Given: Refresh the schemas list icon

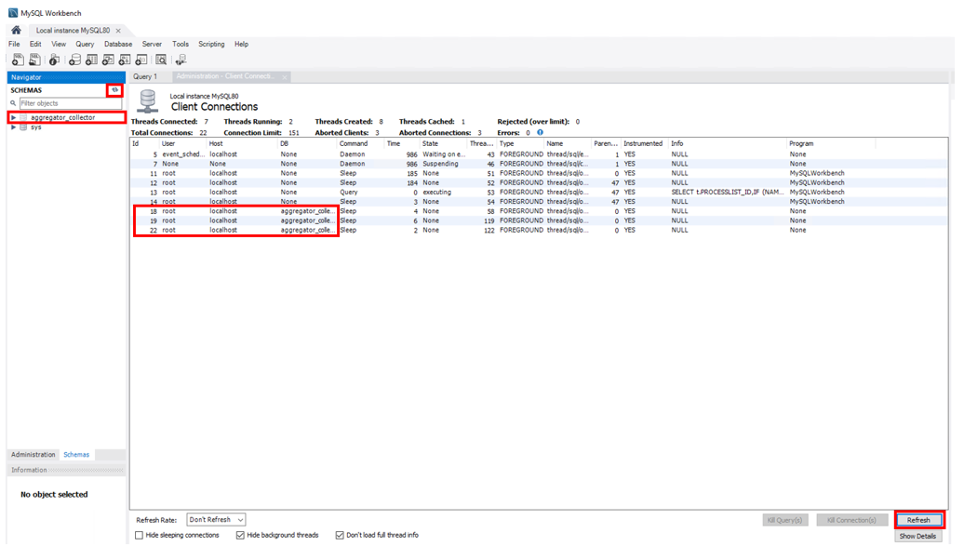Looking at the screenshot, I should pos(114,90).
